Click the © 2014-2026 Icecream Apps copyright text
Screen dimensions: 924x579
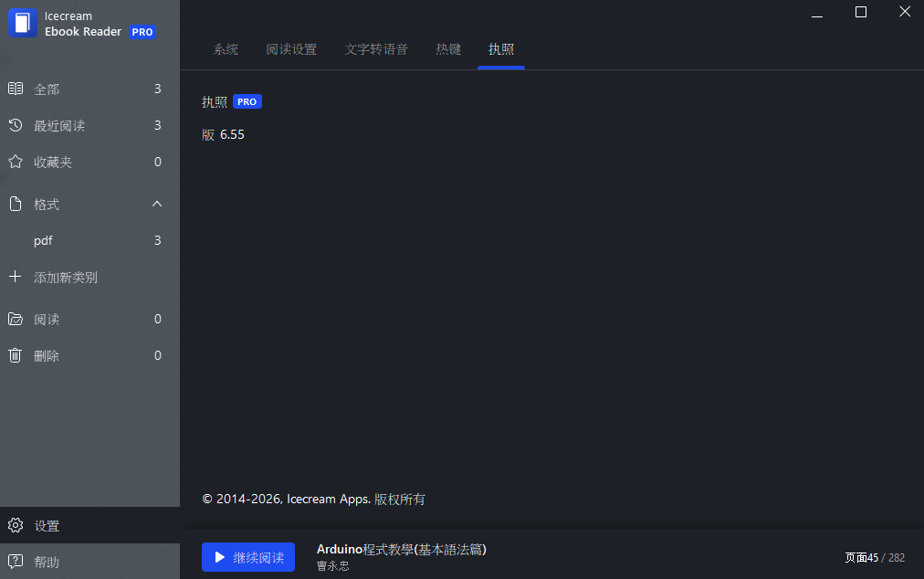coord(313,500)
